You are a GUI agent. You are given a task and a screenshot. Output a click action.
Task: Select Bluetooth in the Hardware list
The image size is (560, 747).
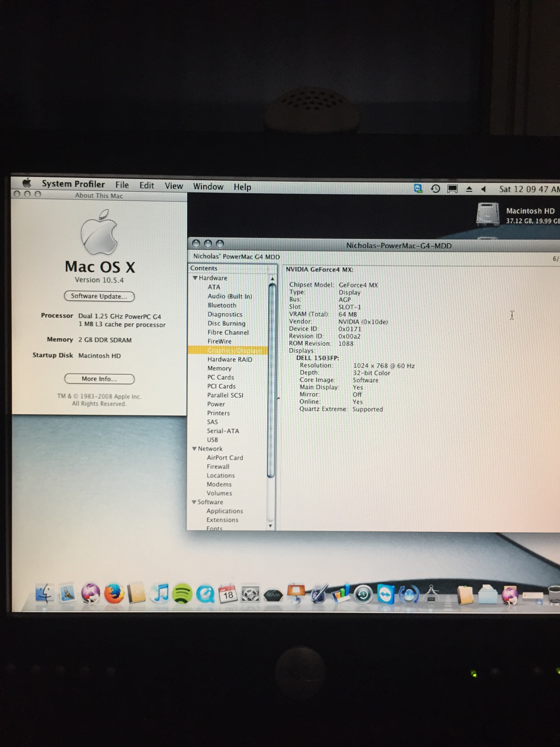222,305
